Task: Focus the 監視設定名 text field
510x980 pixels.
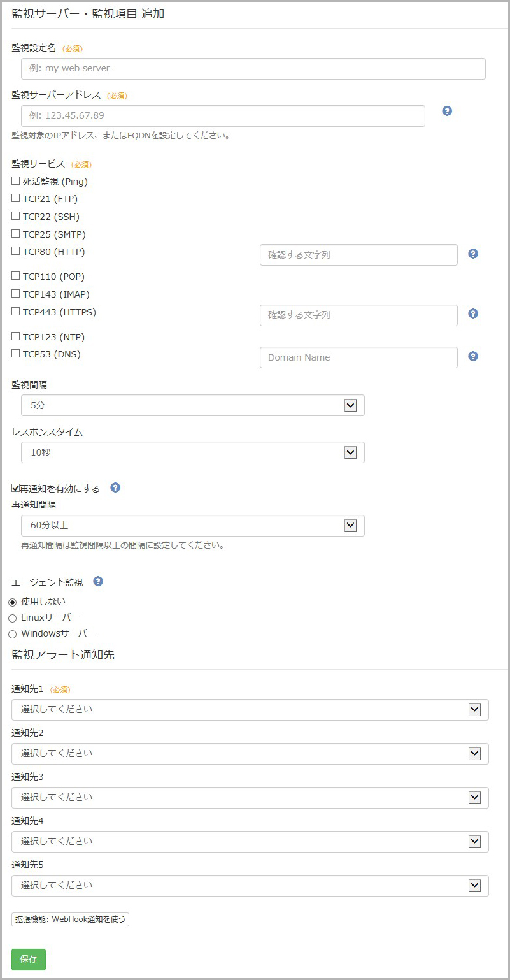Action: pyautogui.click(x=253, y=69)
